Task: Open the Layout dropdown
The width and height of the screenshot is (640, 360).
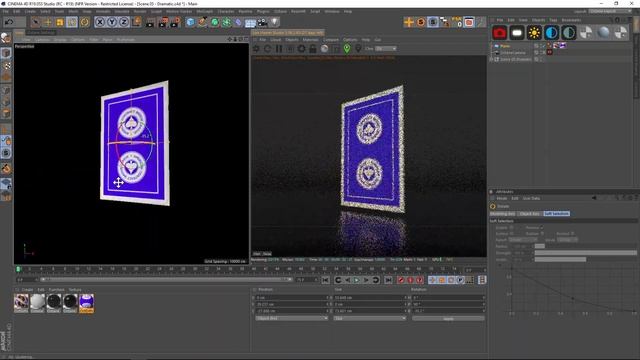Action: 610,11
